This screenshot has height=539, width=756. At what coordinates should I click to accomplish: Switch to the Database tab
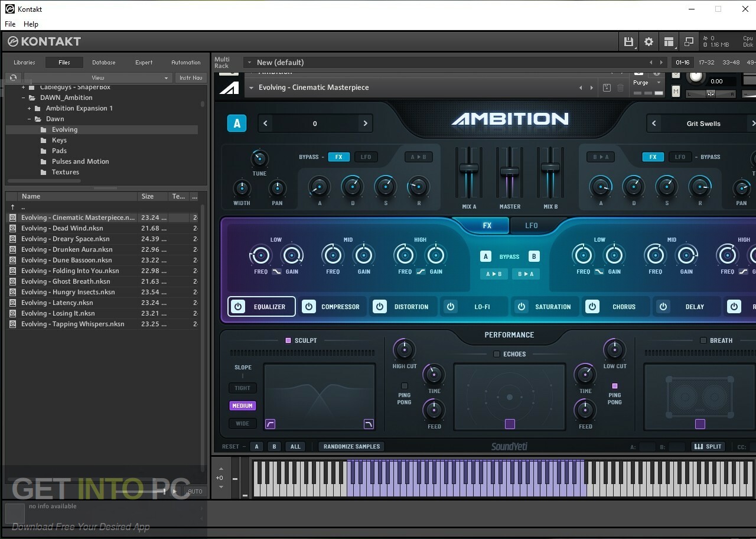(103, 62)
